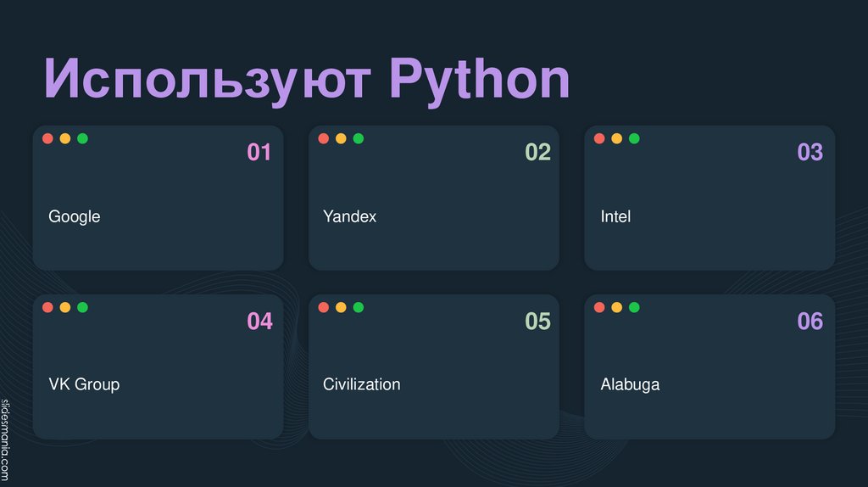The width and height of the screenshot is (868, 487).
Task: Click the yellow dot on the Alabuga card
Action: 616,307
